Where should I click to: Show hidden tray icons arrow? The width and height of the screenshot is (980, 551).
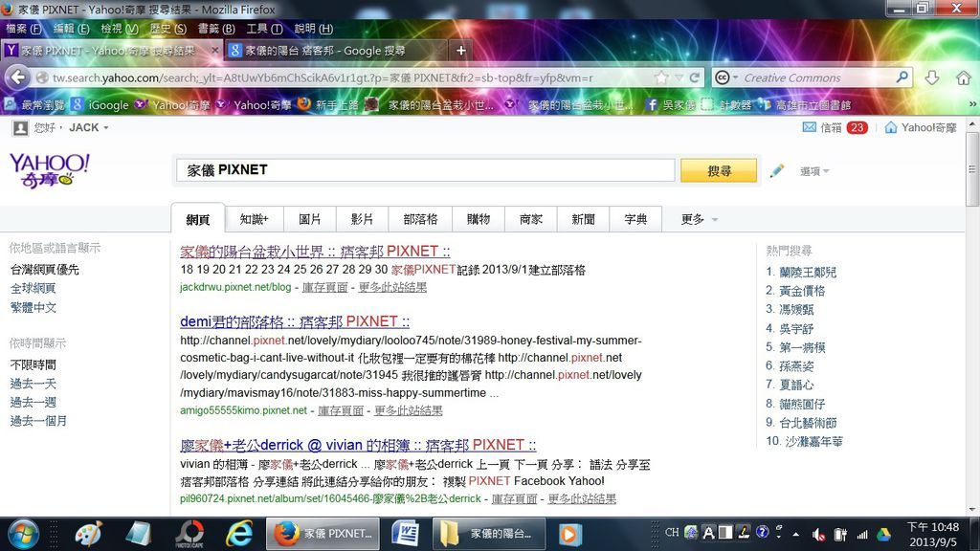(795, 534)
